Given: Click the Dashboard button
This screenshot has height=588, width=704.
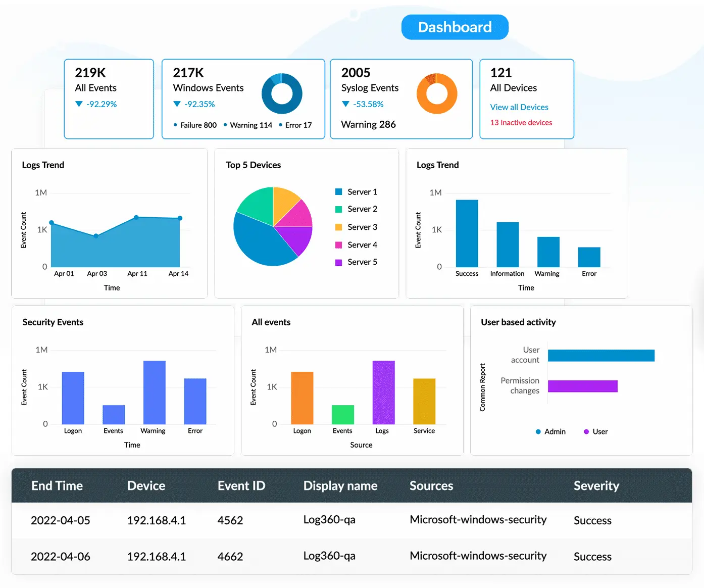Looking at the screenshot, I should point(455,27).
